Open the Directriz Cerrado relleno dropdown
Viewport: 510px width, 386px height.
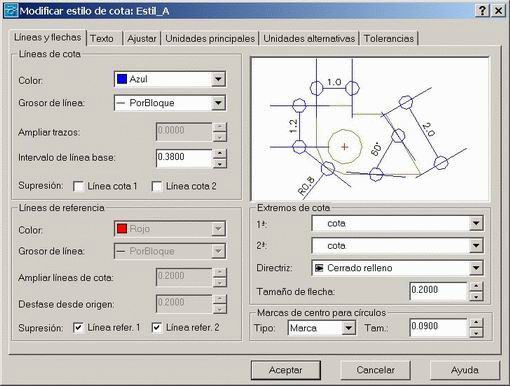476,268
